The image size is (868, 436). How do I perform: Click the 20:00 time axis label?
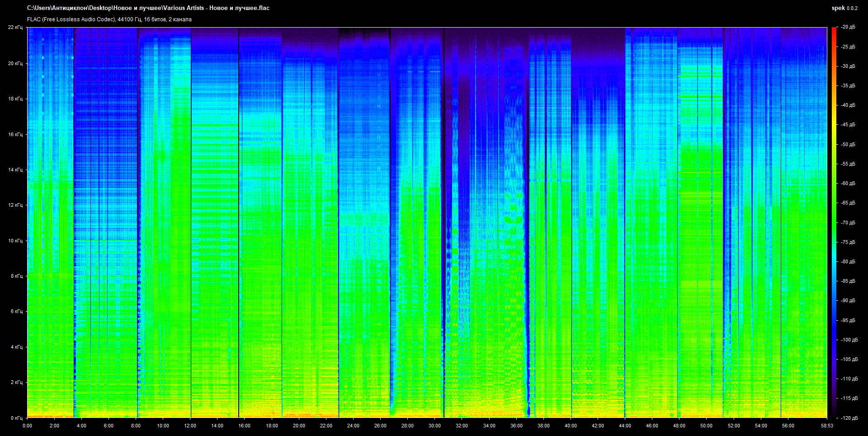coord(299,426)
